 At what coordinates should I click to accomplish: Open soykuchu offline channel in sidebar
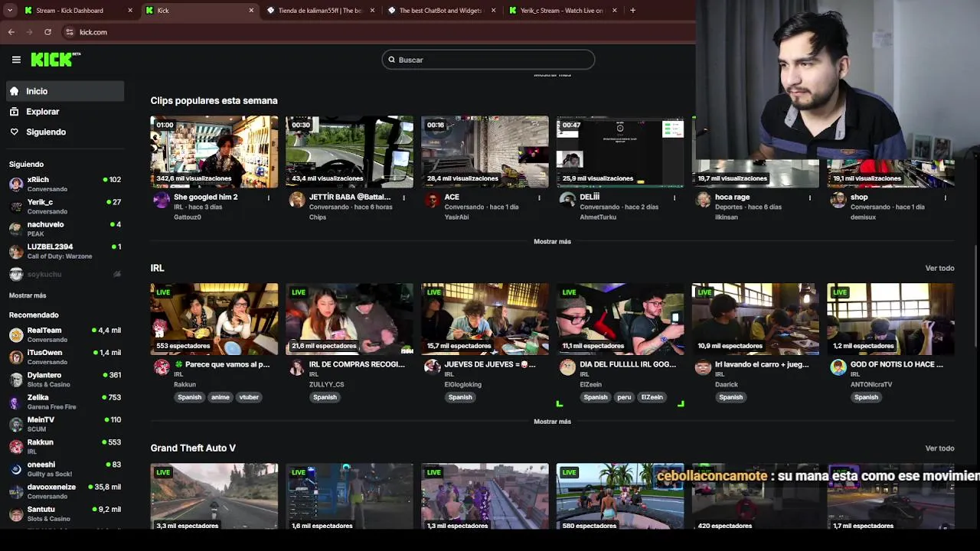click(x=65, y=274)
